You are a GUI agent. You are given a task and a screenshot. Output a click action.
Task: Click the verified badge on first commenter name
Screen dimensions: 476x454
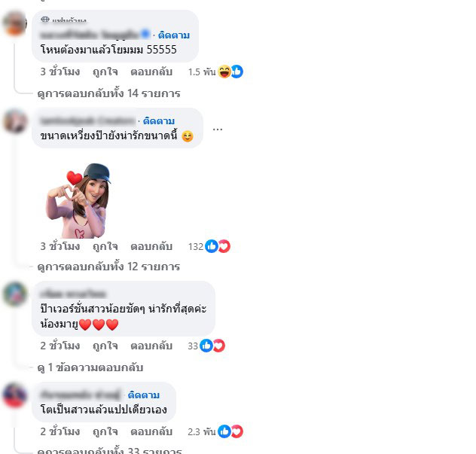145,34
